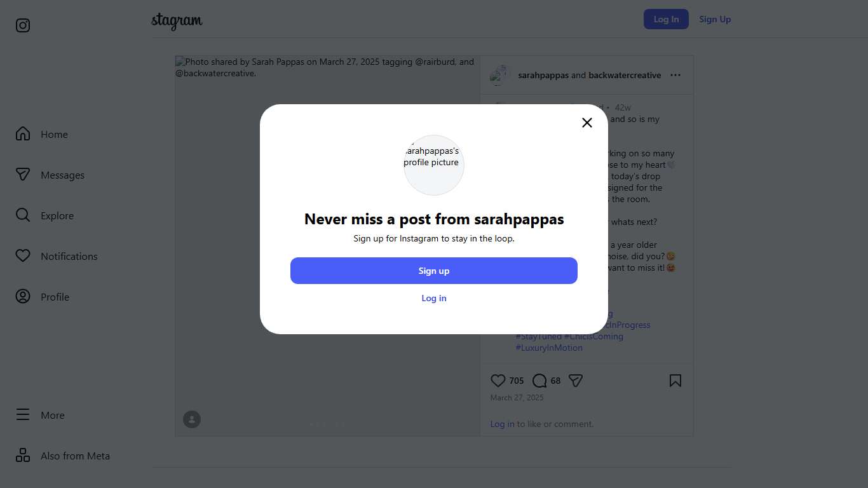Image resolution: width=868 pixels, height=488 pixels.
Task: Click the comment bubble icon
Action: pyautogui.click(x=539, y=381)
